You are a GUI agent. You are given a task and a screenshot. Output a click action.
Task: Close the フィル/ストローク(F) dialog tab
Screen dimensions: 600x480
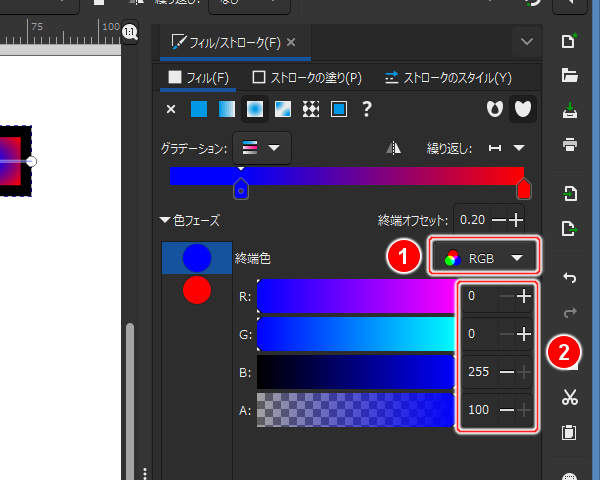(x=291, y=42)
